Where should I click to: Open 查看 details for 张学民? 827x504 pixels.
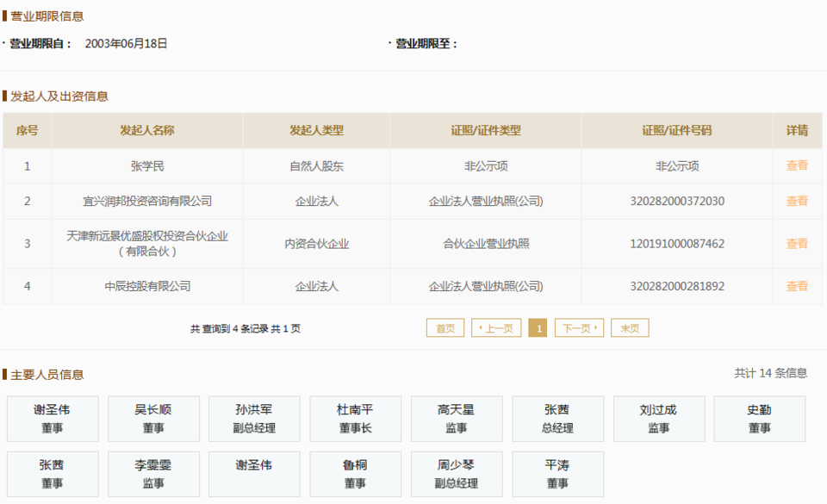[797, 165]
